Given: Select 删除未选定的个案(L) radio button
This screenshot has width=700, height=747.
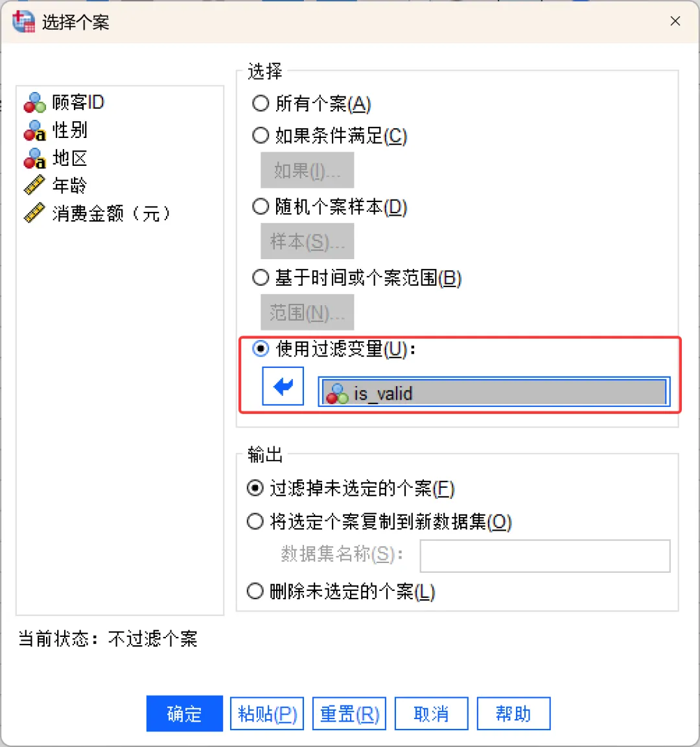Looking at the screenshot, I should [255, 591].
